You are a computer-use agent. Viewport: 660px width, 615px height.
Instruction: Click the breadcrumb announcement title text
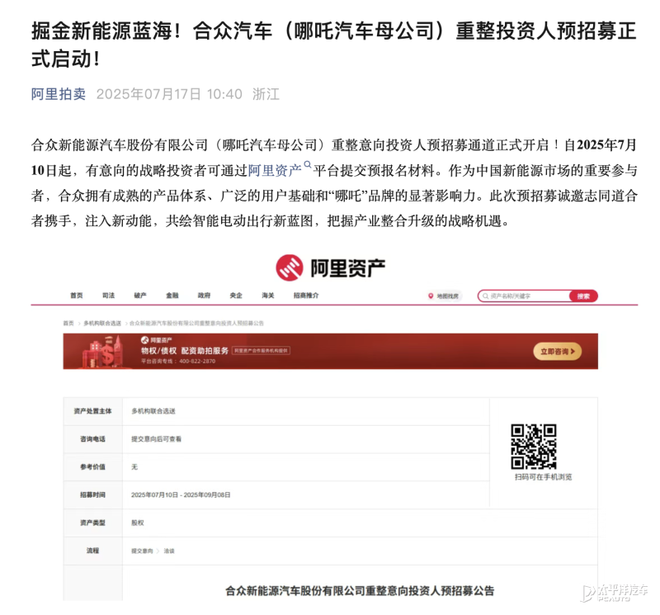[197, 323]
